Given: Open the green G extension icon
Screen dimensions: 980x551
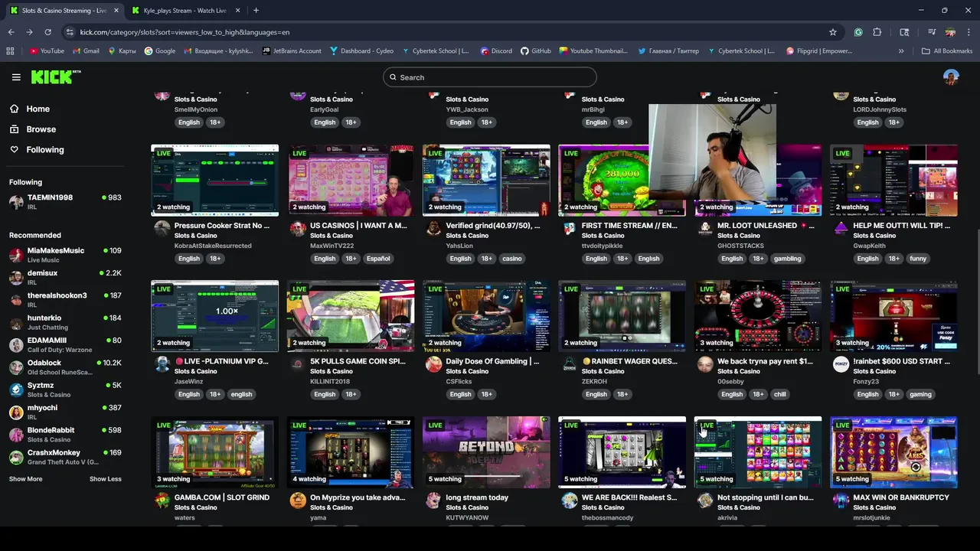Looking at the screenshot, I should (858, 32).
